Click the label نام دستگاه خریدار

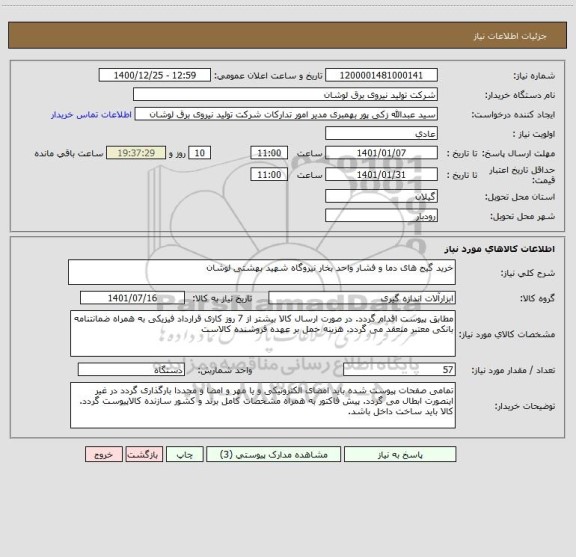pos(520,96)
